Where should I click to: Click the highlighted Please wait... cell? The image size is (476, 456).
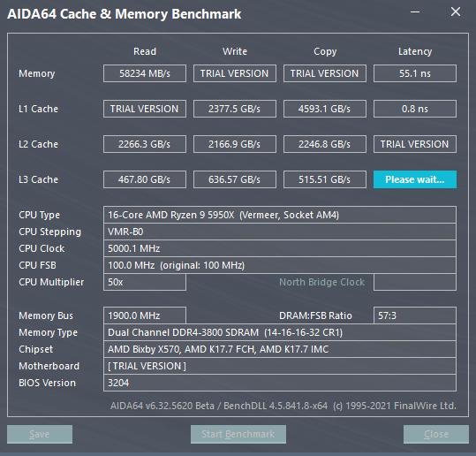tap(415, 179)
